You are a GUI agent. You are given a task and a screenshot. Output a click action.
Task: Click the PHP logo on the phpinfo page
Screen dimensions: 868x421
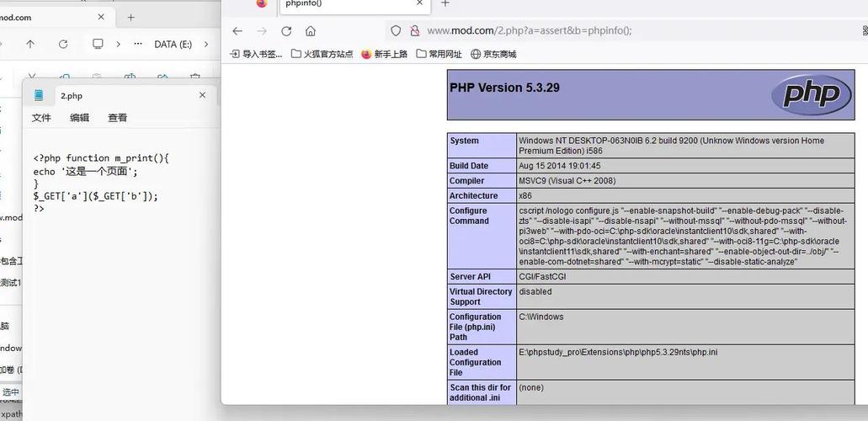(812, 94)
